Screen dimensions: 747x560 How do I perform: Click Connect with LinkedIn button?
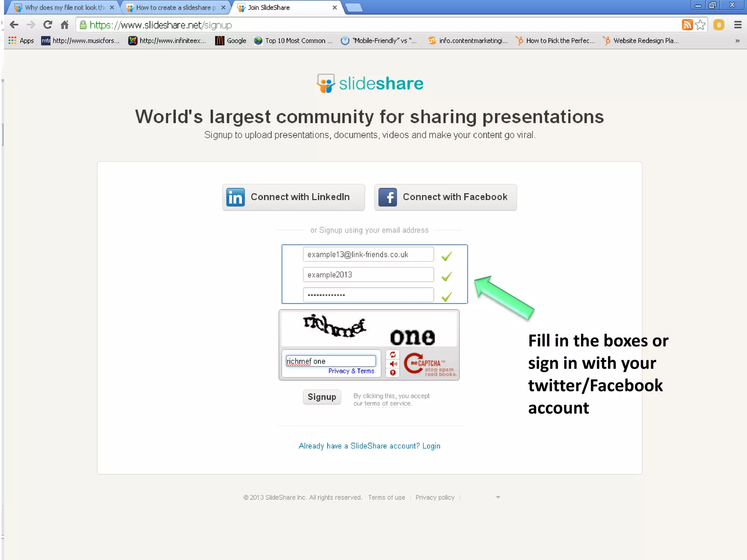(x=293, y=197)
